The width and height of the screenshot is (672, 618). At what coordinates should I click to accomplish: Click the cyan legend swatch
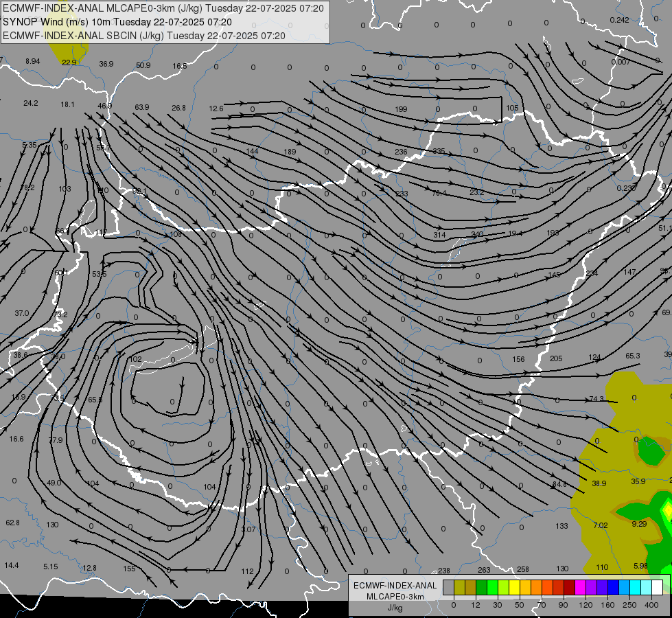tap(636, 587)
